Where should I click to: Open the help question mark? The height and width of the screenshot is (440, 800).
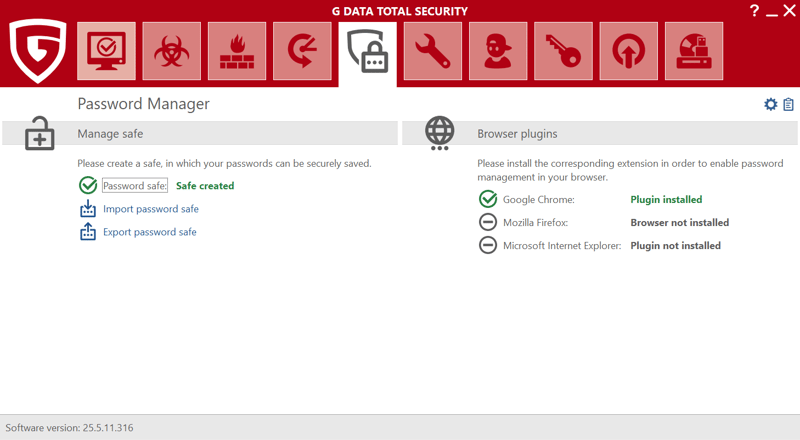coord(755,11)
